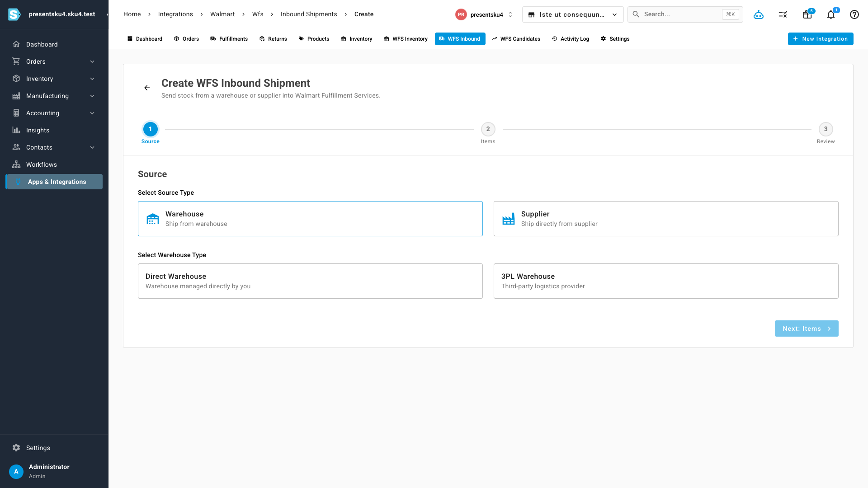Image resolution: width=868 pixels, height=488 pixels.
Task: Switch to Products tab
Action: pos(314,39)
